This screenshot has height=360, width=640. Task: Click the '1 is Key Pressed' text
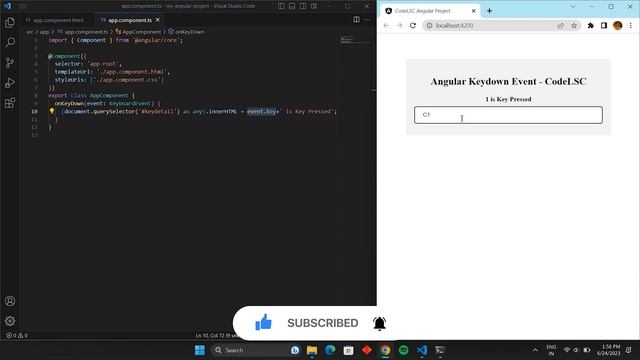[508, 99]
